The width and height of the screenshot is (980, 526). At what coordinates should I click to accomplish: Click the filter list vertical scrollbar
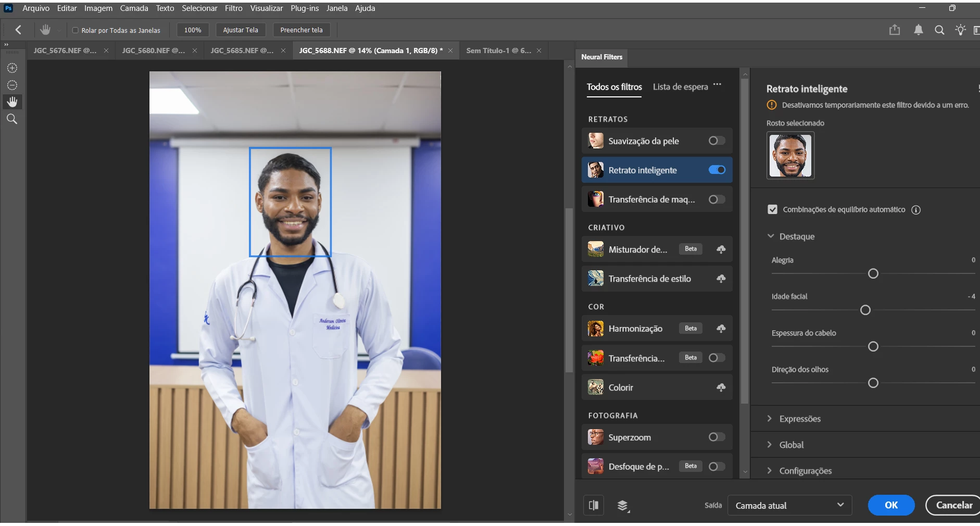(x=745, y=241)
